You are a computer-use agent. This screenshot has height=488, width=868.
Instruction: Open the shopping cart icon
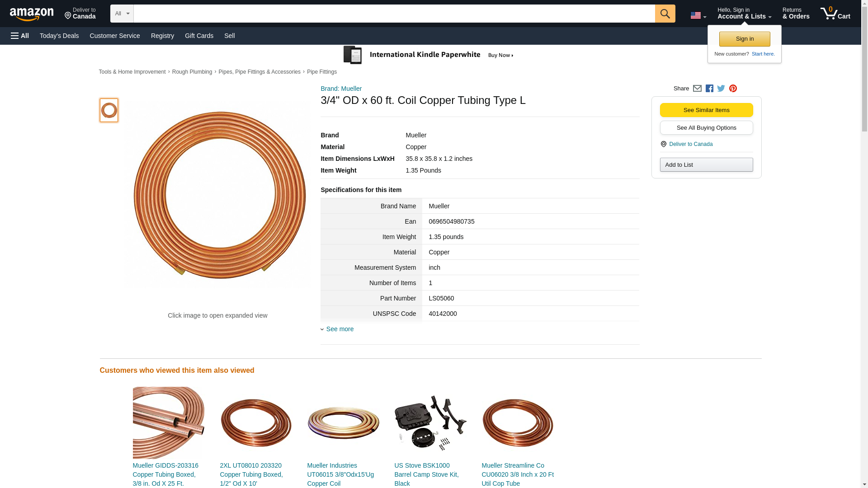(x=835, y=14)
